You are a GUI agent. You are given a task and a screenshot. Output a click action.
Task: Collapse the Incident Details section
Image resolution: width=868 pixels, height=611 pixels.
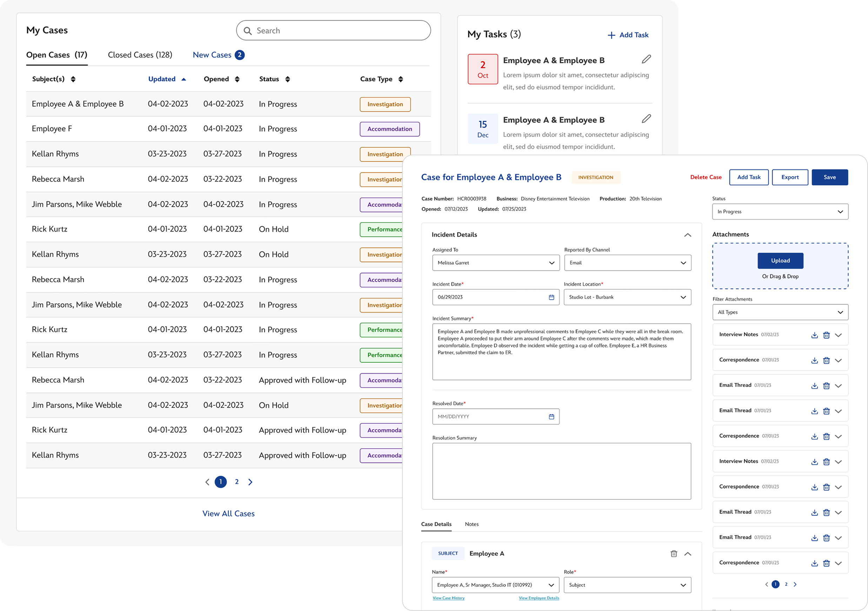[687, 235]
